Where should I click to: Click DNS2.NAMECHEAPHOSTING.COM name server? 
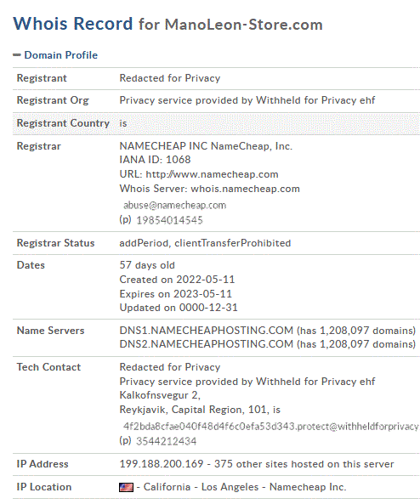pos(206,344)
